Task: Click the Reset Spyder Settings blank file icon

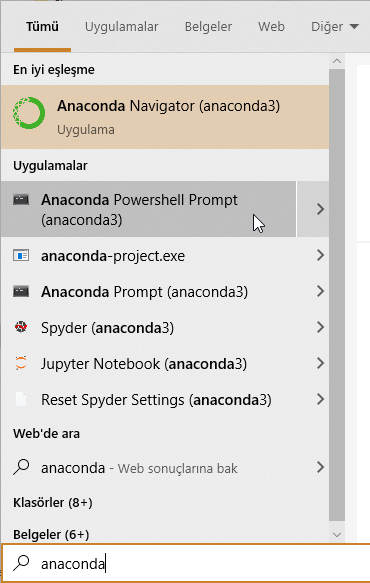Action: 21,399
